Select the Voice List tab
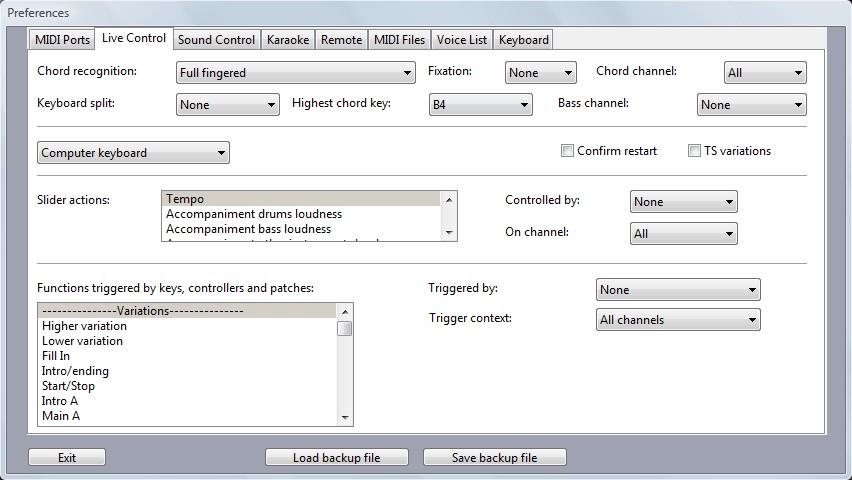852x480 pixels. 462,40
